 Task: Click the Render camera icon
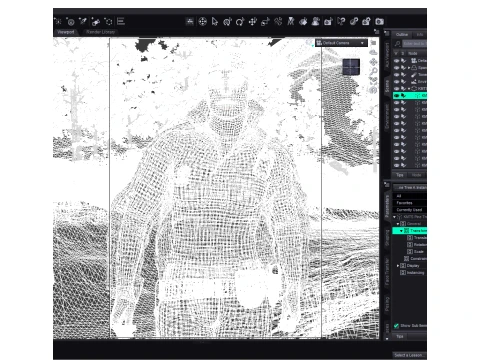379,22
